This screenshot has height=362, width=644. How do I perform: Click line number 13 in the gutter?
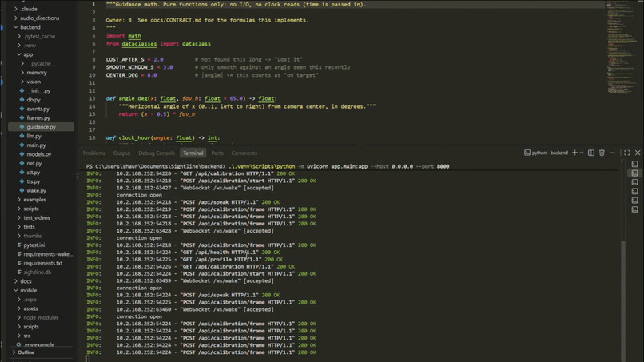(92, 98)
